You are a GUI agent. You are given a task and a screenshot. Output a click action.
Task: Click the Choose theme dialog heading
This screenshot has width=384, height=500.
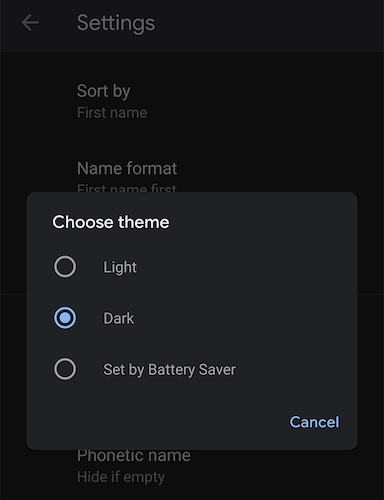(x=111, y=222)
